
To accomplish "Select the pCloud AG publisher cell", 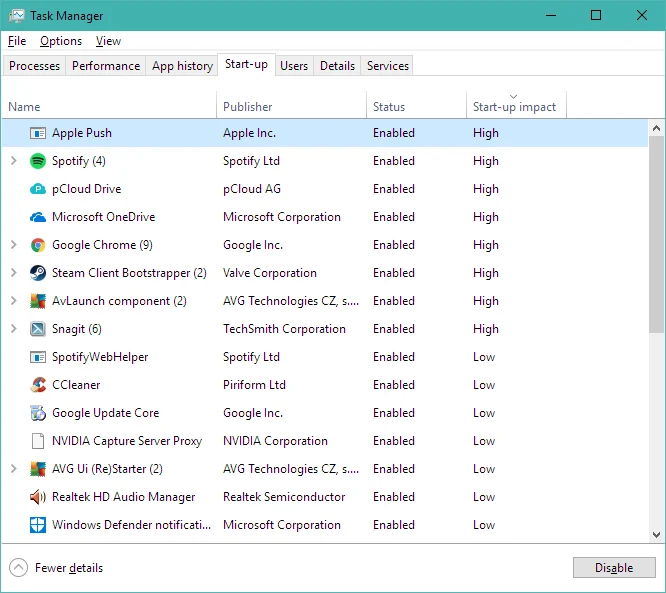I will pos(252,189).
